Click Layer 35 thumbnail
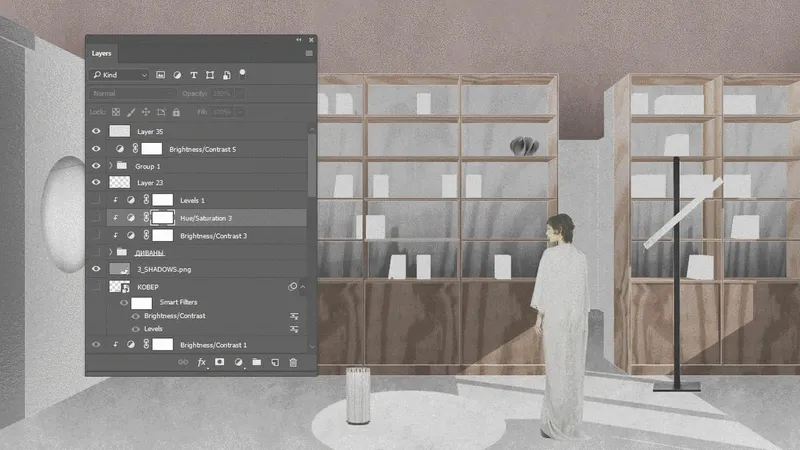The width and height of the screenshot is (800, 450). coord(120,131)
